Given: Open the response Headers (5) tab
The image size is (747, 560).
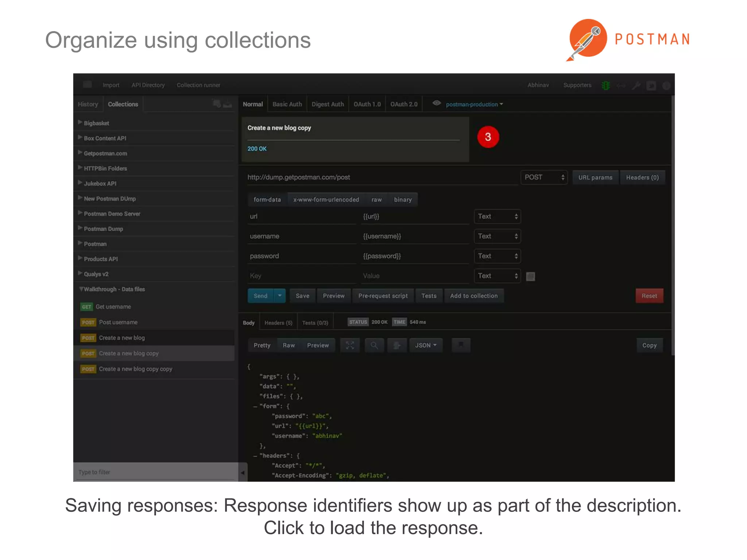Looking at the screenshot, I should pyautogui.click(x=278, y=323).
